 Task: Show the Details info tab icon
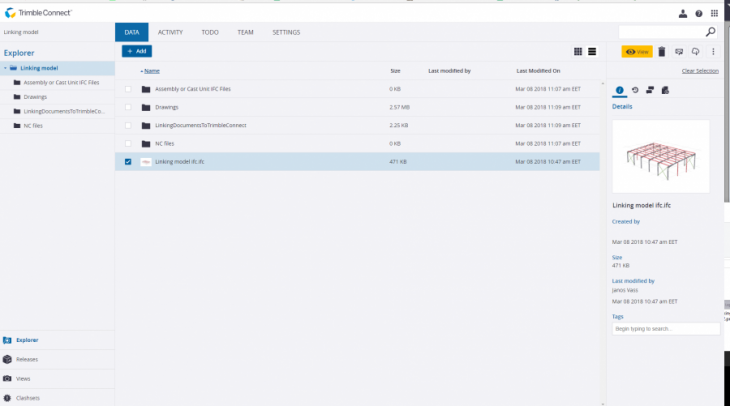(619, 90)
